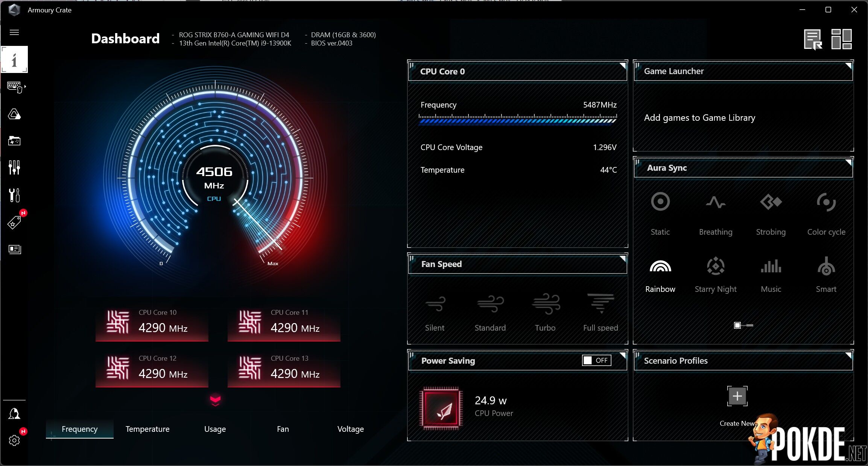This screenshot has height=466, width=868.
Task: Open Scenario Profiles sliders sidebar icon
Action: (14, 168)
